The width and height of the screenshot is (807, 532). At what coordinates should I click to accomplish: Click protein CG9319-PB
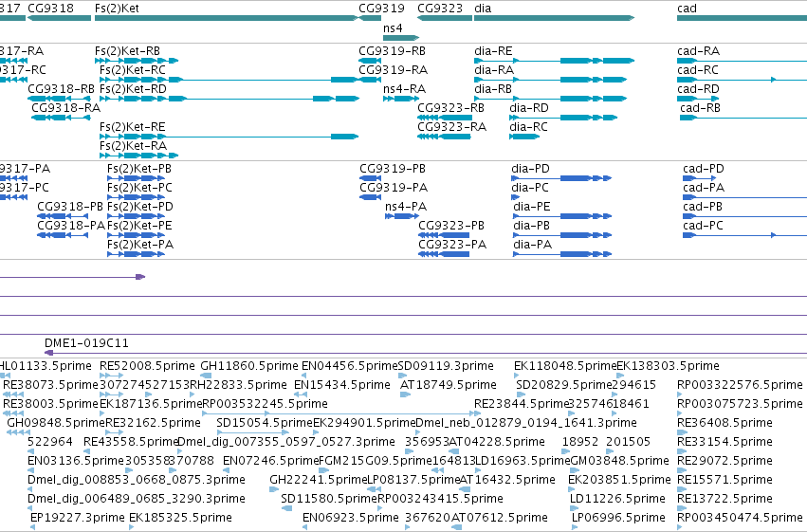click(x=393, y=169)
